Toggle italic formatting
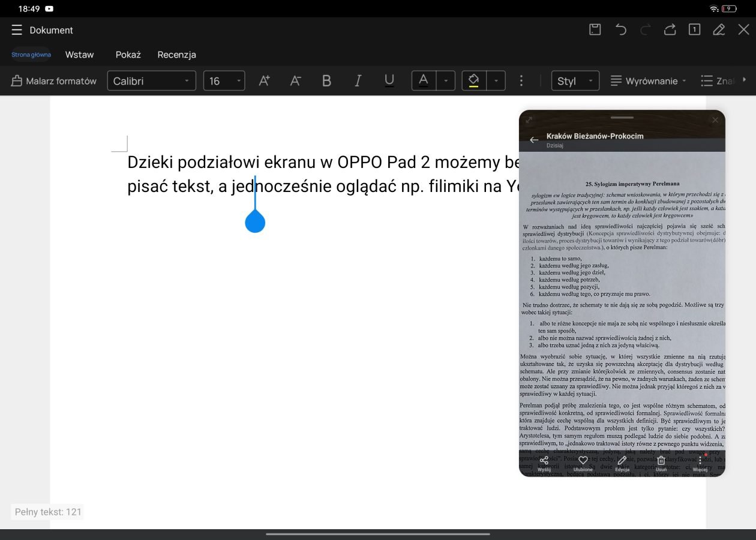This screenshot has width=756, height=540. click(x=358, y=81)
